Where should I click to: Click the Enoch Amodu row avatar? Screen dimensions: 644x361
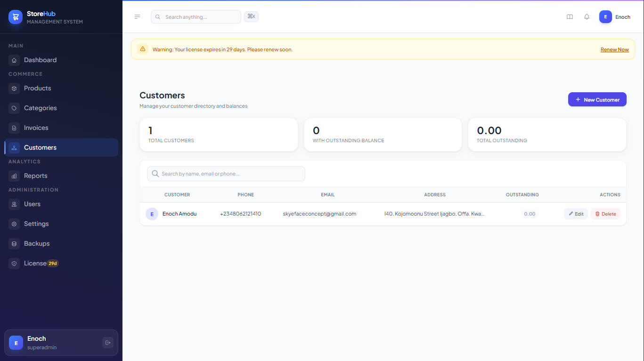pos(152,214)
